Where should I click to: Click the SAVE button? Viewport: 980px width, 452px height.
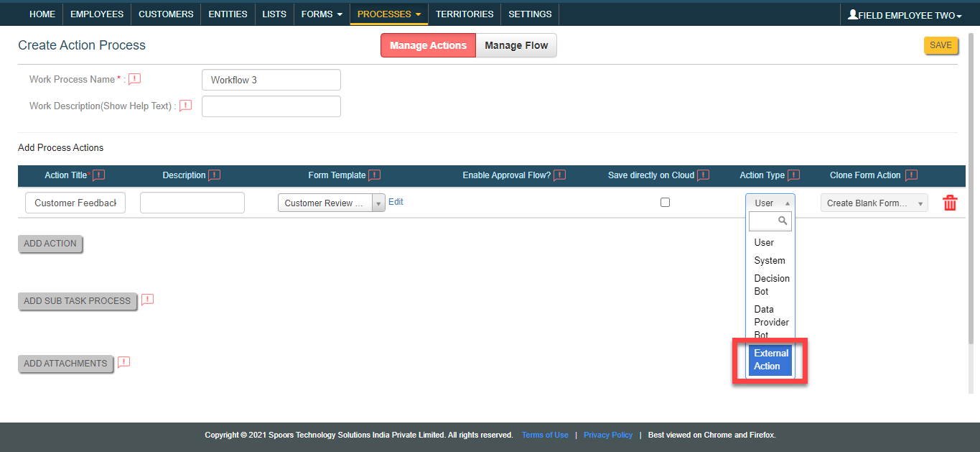click(941, 45)
